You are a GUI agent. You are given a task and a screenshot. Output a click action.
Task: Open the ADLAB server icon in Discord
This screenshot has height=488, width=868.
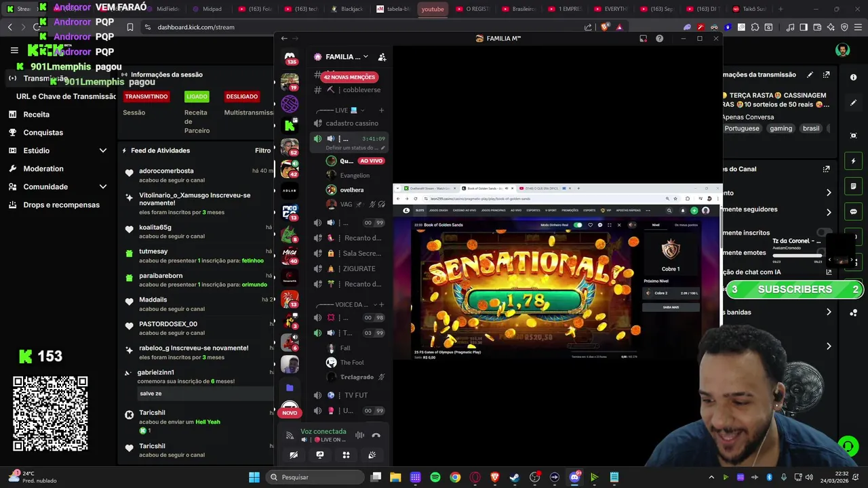(290, 190)
